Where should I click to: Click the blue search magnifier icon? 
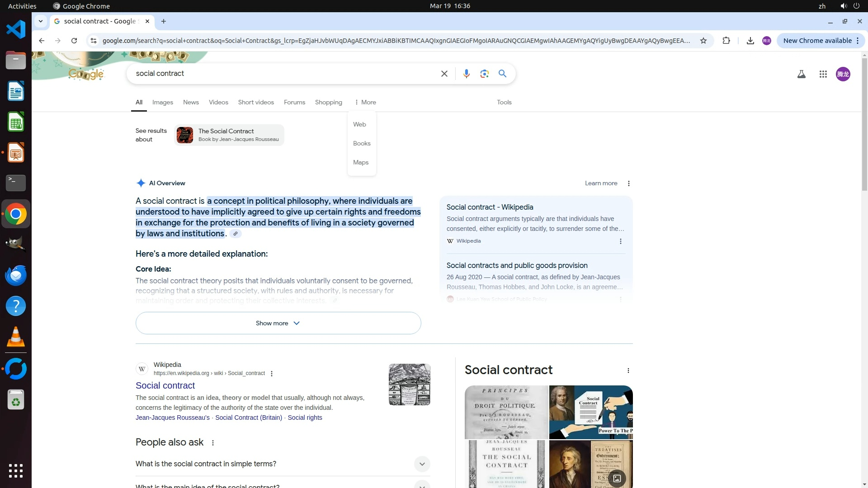[x=502, y=74]
